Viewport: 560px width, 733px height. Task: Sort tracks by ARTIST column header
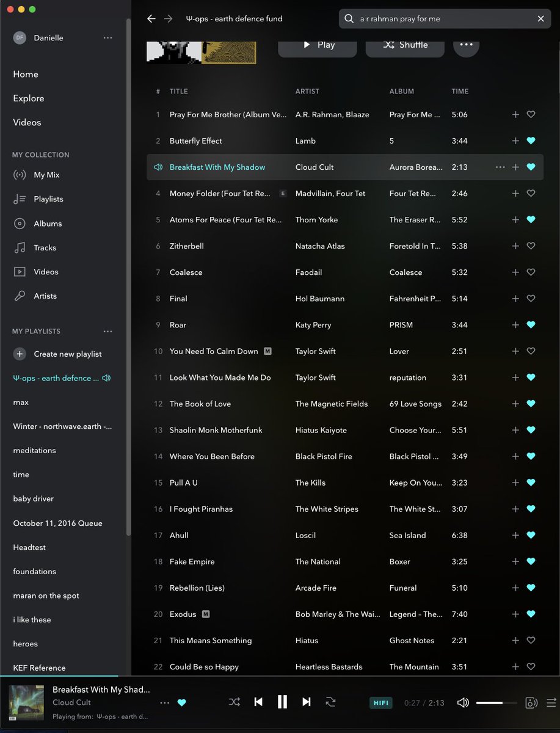click(x=307, y=92)
